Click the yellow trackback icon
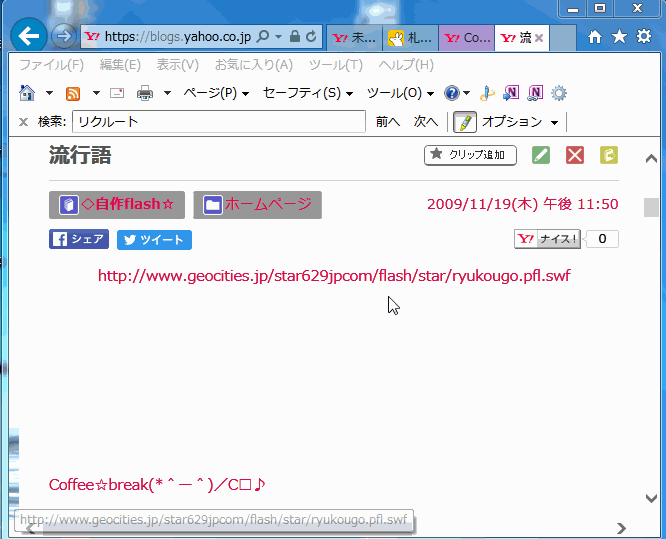The width and height of the screenshot is (666, 539). coord(609,155)
